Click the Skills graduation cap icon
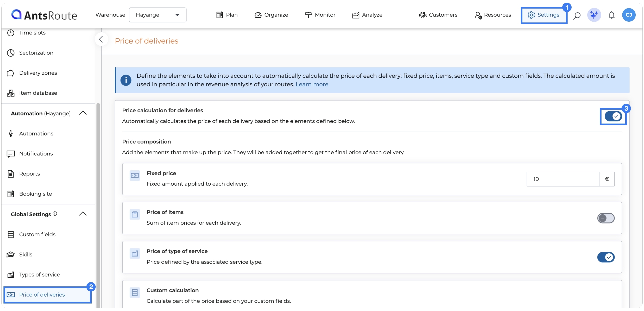This screenshot has height=311, width=644. pyautogui.click(x=10, y=255)
